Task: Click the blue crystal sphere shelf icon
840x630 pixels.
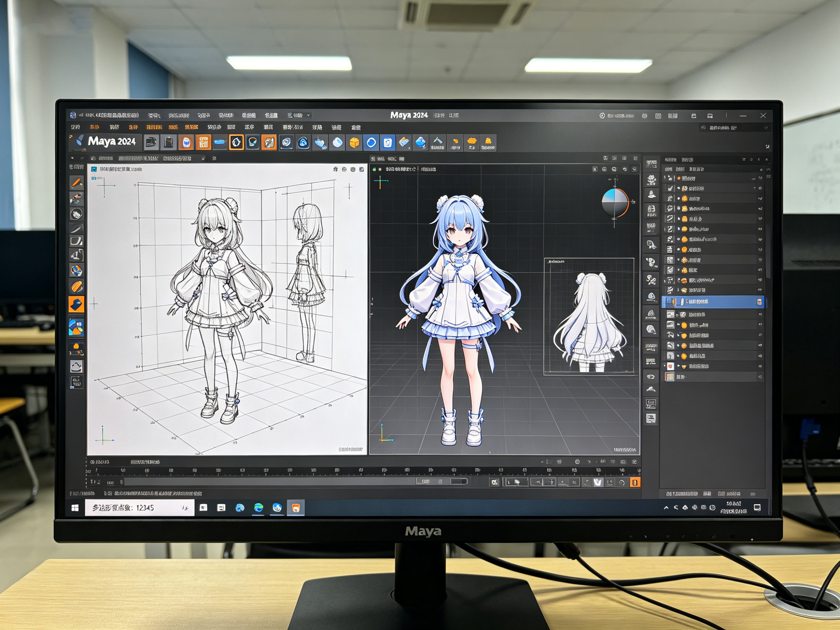Action: [420, 143]
